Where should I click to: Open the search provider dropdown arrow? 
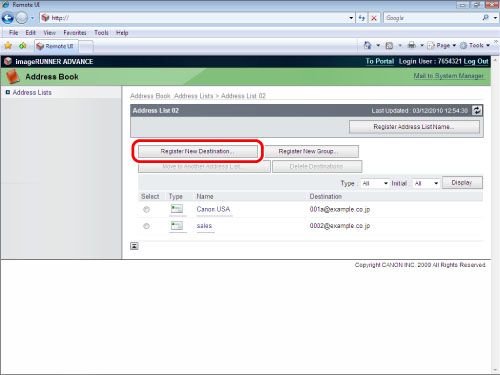[495, 18]
